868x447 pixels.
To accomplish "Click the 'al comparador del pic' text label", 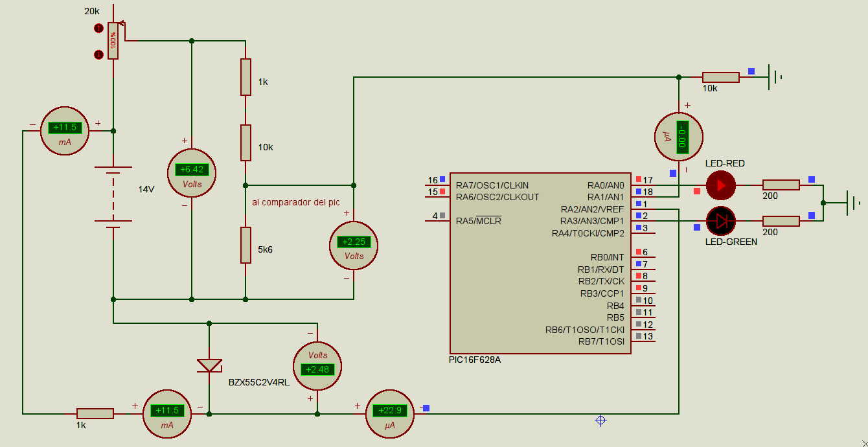I will pos(296,202).
